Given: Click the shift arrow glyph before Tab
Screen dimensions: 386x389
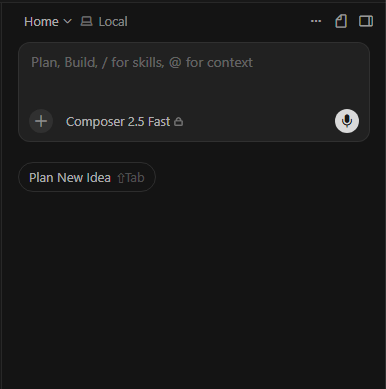Looking at the screenshot, I should 121,178.
